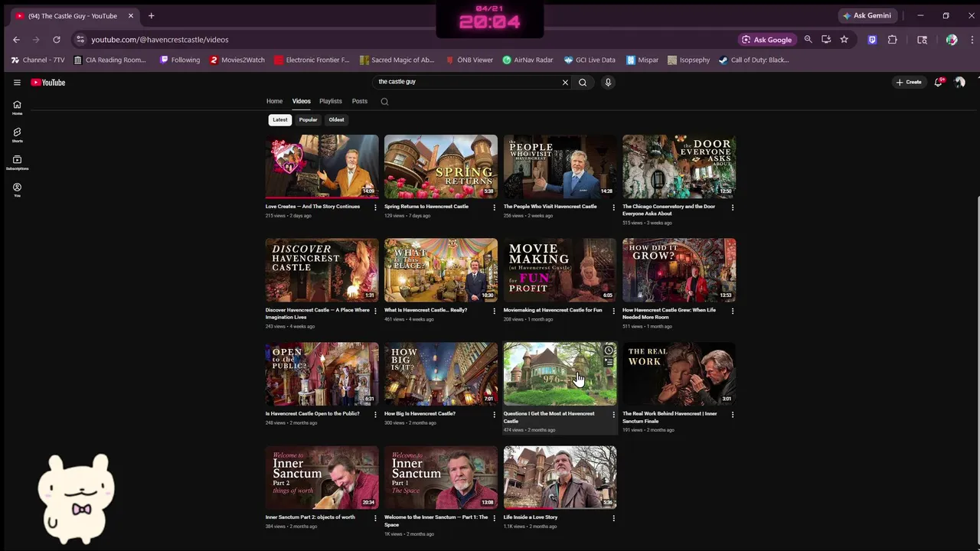
Task: Open the browser extensions puzzle icon
Action: (x=893, y=40)
